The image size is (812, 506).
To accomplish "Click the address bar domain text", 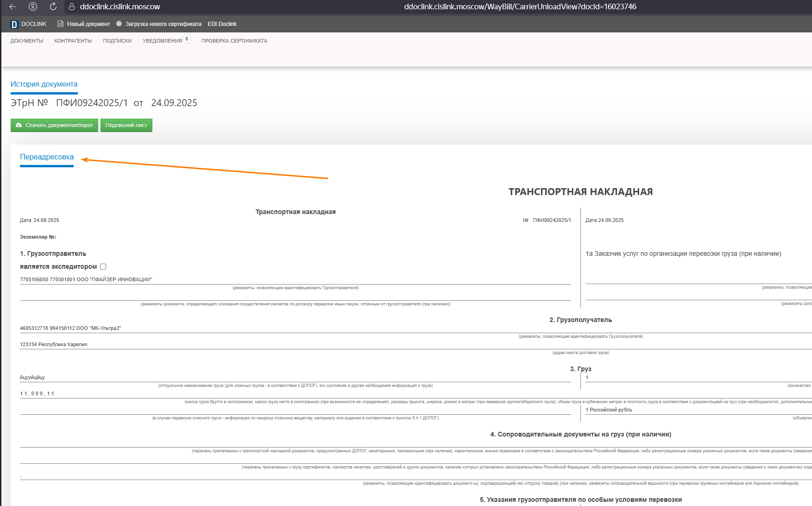I will pos(120,6).
